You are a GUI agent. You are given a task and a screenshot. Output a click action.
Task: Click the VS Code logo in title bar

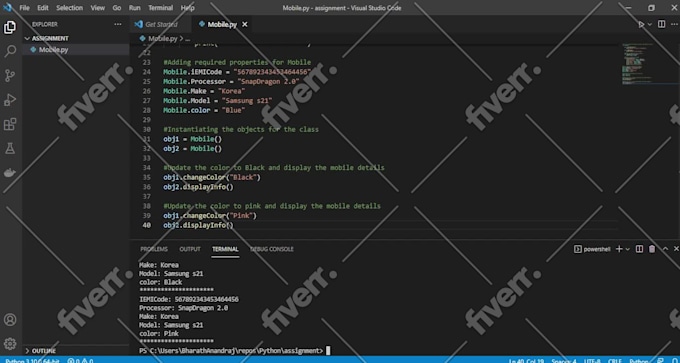(7, 7)
